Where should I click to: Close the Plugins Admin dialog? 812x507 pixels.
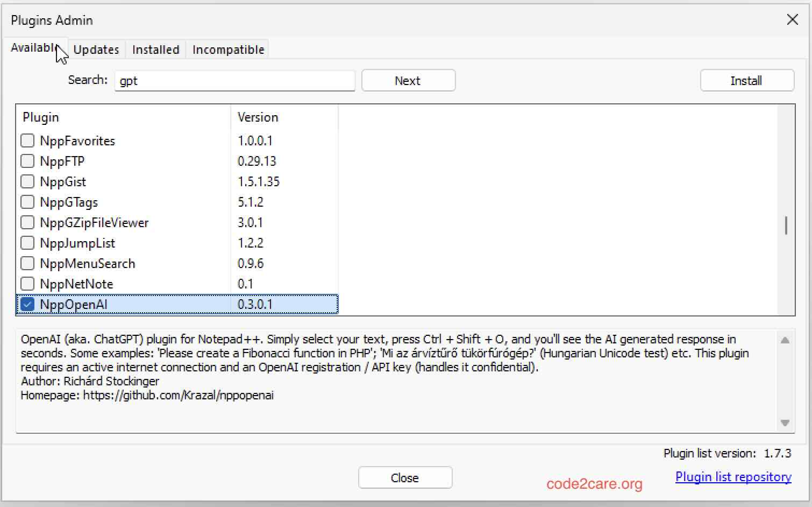click(x=405, y=477)
